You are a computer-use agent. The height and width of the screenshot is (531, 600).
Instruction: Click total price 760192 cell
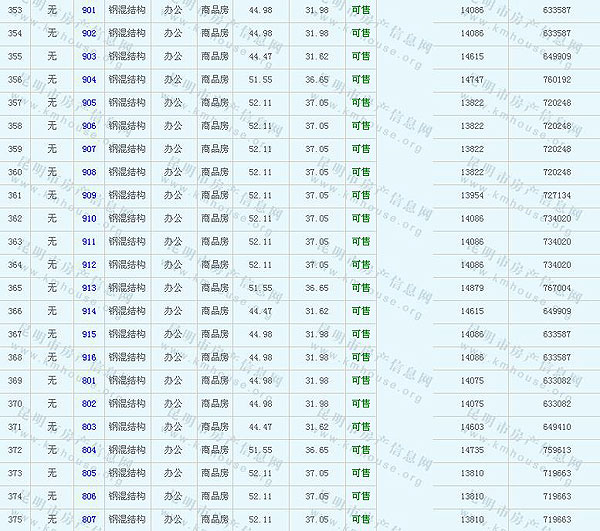click(557, 79)
